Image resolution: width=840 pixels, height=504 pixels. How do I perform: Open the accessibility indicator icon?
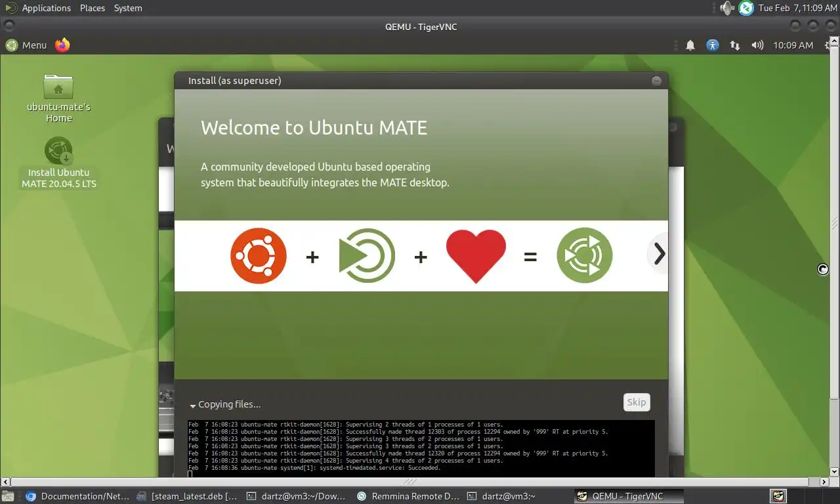(713, 45)
